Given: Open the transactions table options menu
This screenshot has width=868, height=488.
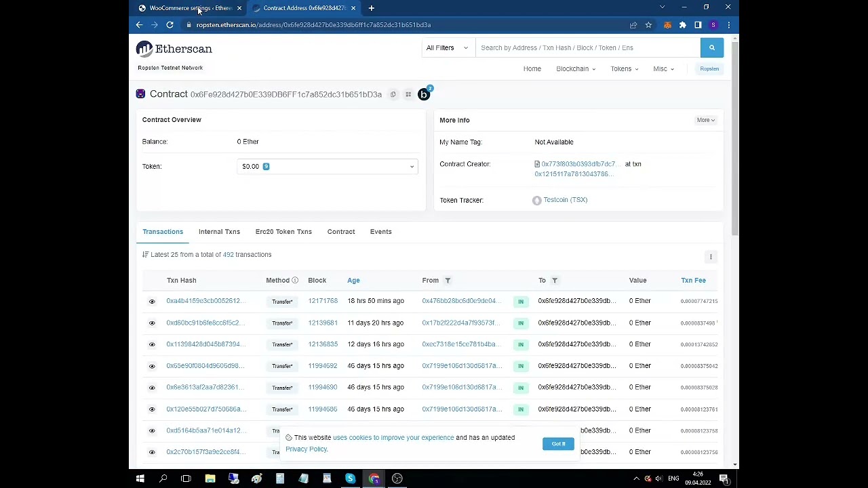Looking at the screenshot, I should point(711,256).
